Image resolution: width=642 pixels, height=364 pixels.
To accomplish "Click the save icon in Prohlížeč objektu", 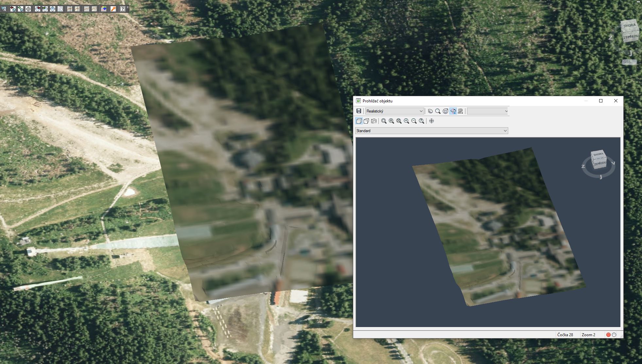I will [359, 111].
